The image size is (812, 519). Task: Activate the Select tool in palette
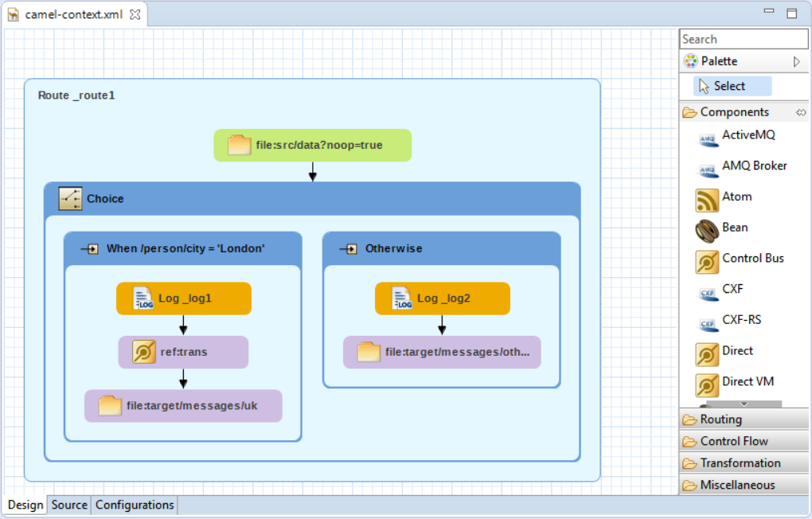pos(722,86)
